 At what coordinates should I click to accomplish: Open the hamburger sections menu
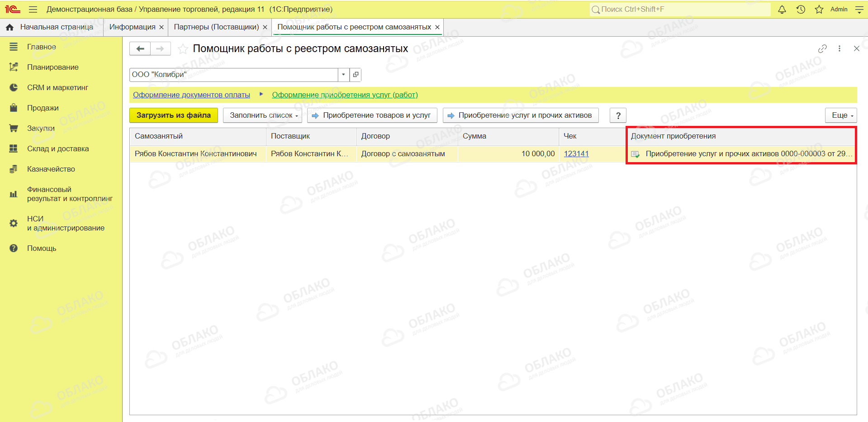[x=33, y=9]
